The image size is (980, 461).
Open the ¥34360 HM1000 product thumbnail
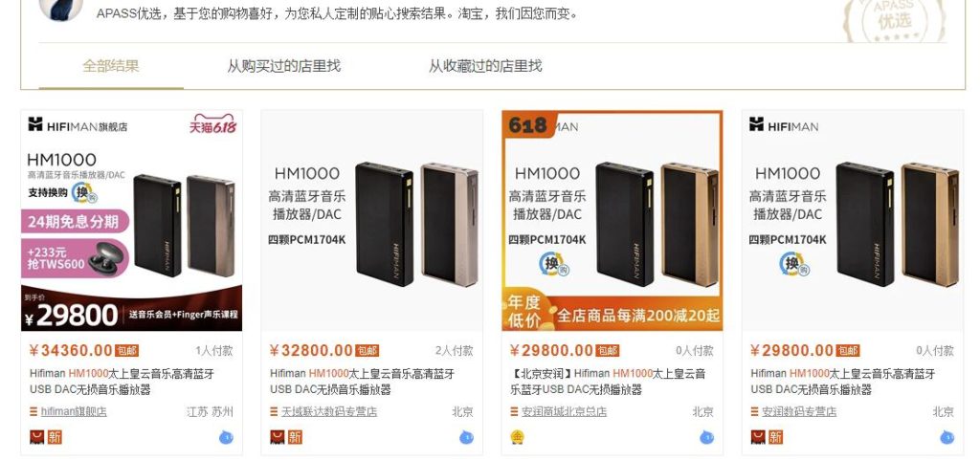click(x=132, y=221)
